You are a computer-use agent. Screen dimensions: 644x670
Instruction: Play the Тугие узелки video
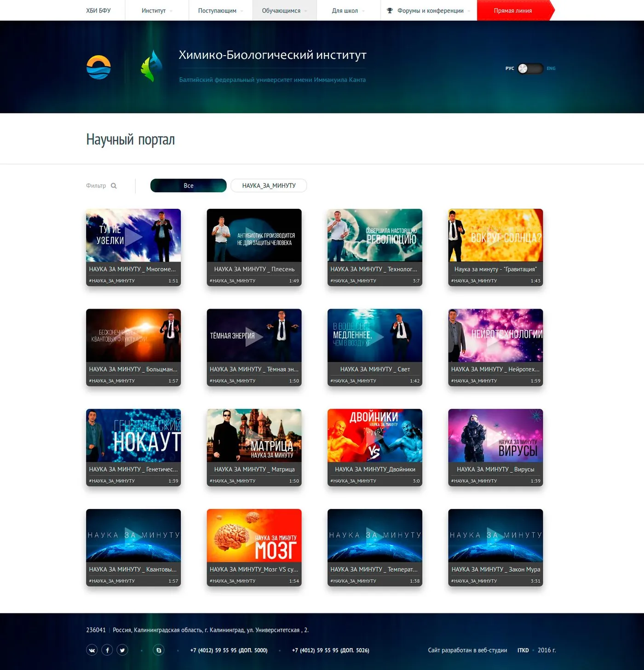133,235
